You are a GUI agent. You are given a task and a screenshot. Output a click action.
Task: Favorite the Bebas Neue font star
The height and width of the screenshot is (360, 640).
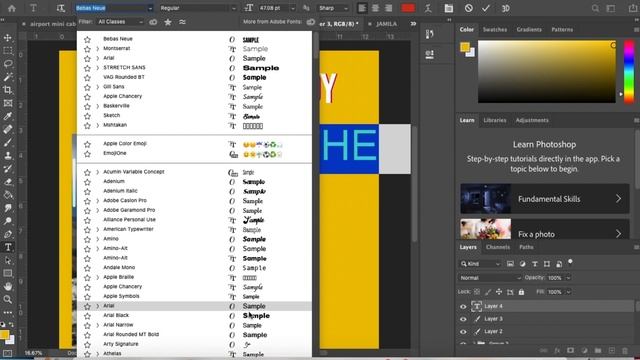point(87,40)
